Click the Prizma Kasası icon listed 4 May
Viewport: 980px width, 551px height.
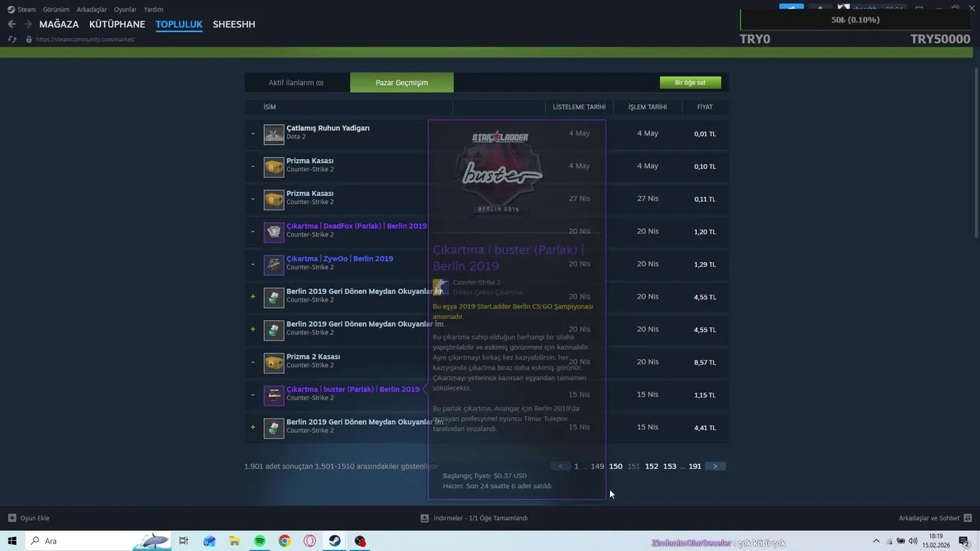tap(274, 167)
